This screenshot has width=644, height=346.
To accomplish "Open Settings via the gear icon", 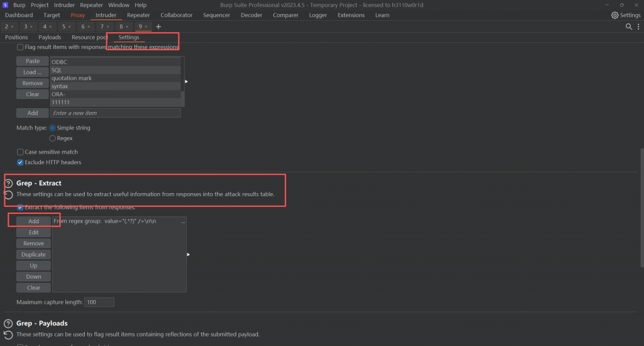I will pyautogui.click(x=615, y=15).
